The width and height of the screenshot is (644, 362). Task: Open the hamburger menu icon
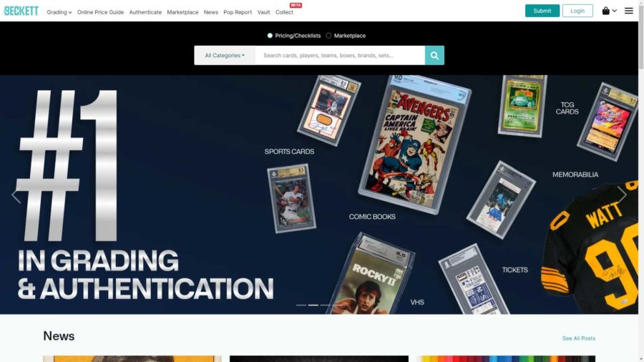(628, 11)
